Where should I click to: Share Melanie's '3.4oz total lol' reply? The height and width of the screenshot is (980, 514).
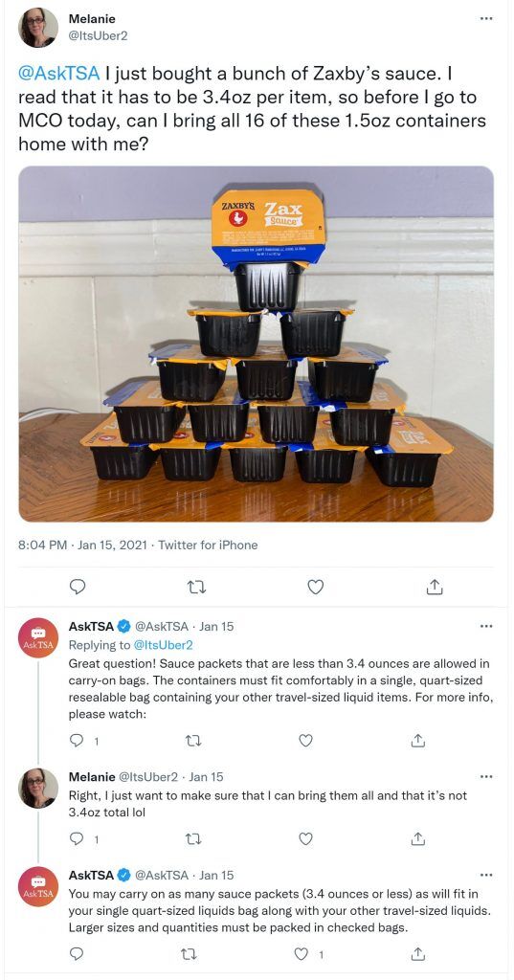click(419, 838)
